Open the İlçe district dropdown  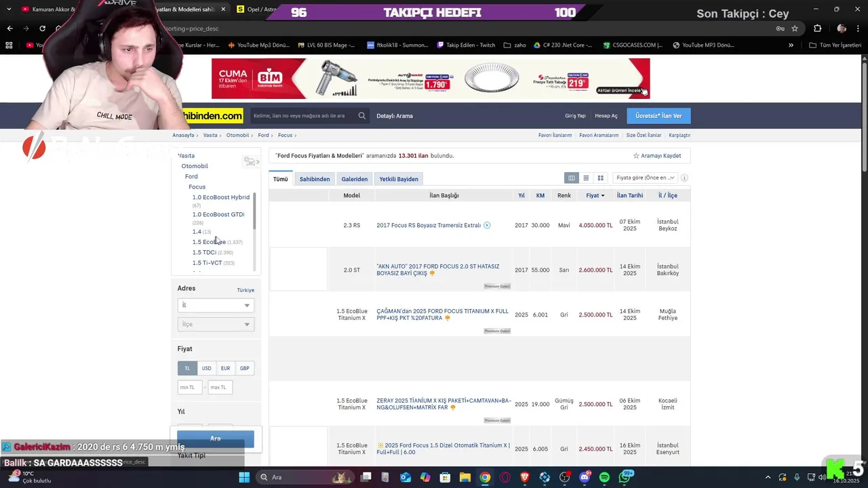coord(216,324)
